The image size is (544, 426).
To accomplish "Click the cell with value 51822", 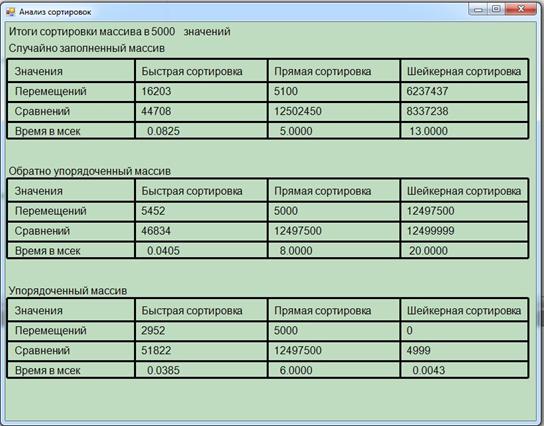I will [201, 351].
